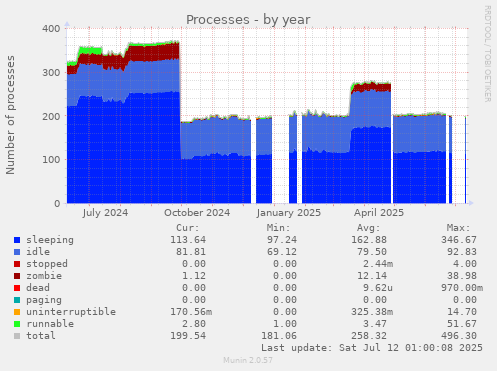Click sleeping average value 162.88
The image size is (497, 371).
point(369,240)
